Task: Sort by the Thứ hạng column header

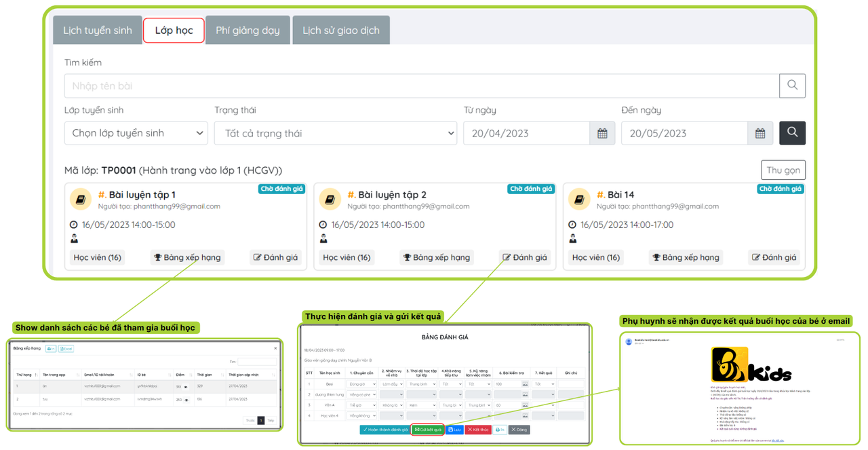Action: [26, 374]
